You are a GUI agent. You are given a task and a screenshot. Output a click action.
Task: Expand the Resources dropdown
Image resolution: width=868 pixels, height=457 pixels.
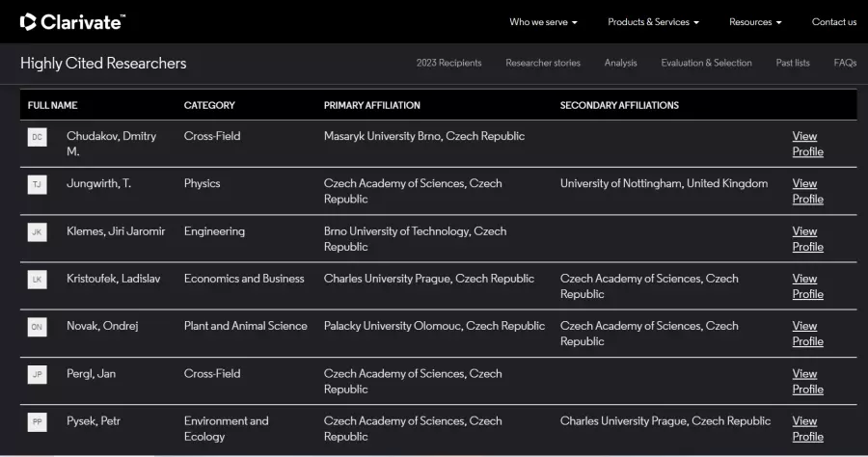coord(755,22)
